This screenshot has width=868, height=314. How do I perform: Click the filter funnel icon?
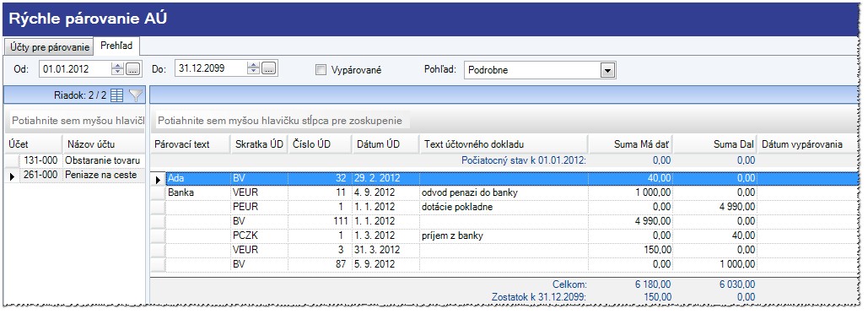point(136,95)
